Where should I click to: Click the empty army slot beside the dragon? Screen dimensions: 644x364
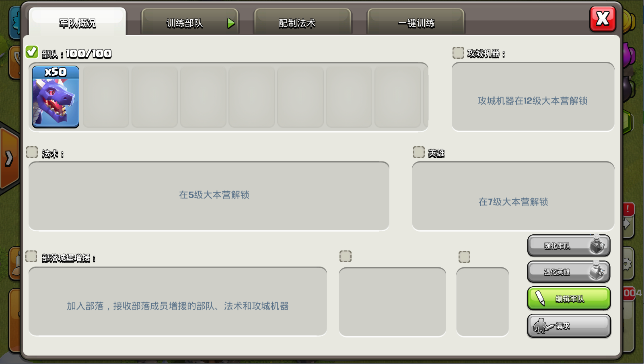tap(106, 97)
